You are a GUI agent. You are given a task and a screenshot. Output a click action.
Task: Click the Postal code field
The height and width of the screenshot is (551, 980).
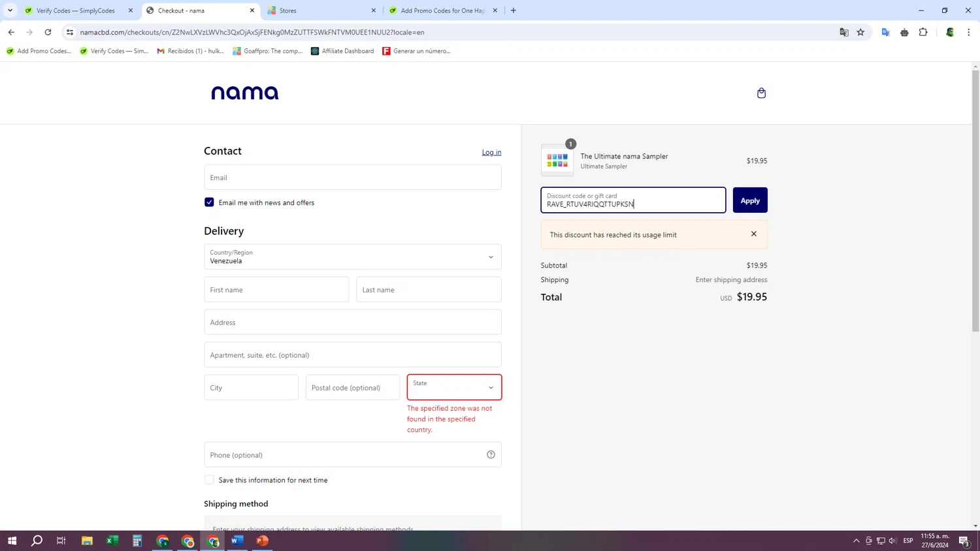(353, 387)
